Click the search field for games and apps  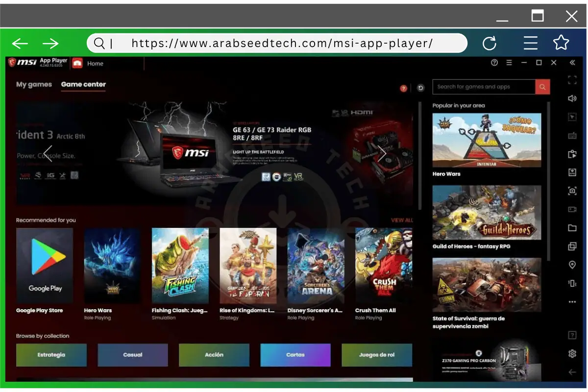point(483,87)
